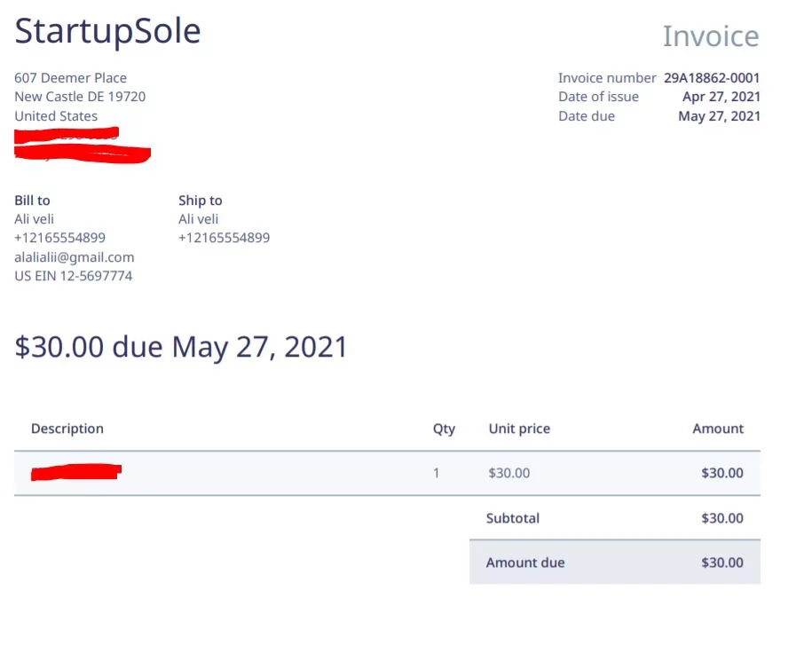Click the Subtotal label
The width and height of the screenshot is (812, 653).
[512, 518]
